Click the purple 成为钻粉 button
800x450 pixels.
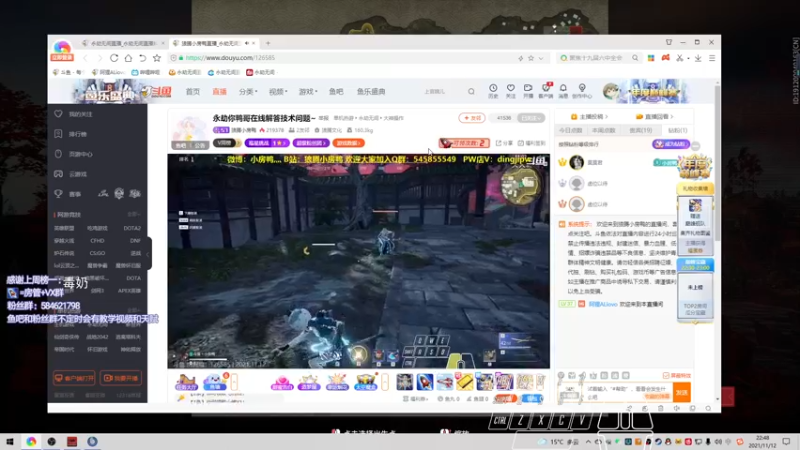click(671, 144)
